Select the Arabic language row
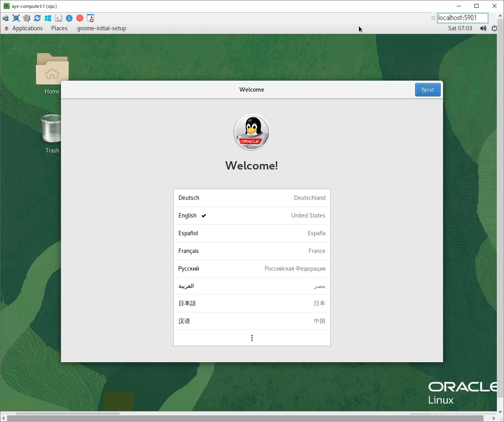The image size is (504, 422). click(252, 286)
